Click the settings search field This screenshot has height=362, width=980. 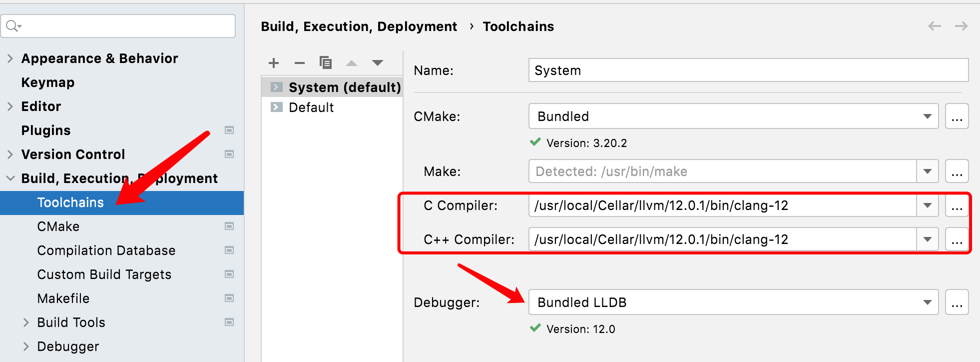tap(118, 25)
